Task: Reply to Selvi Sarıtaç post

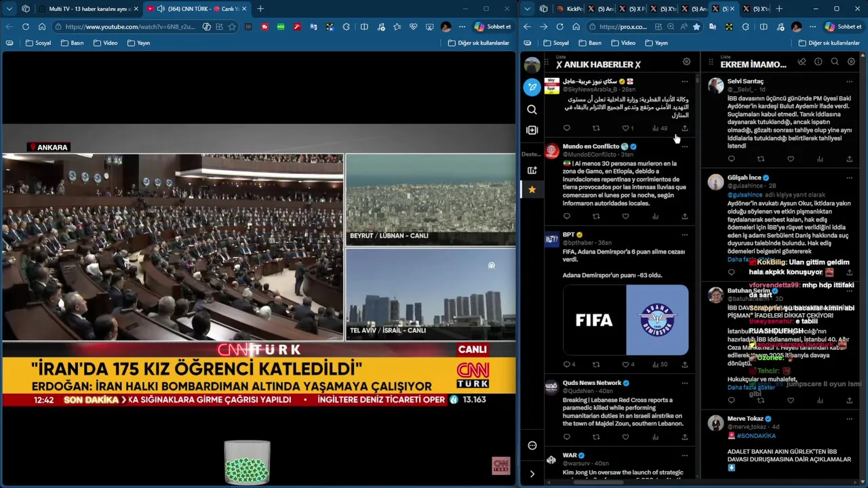Action: tap(731, 159)
